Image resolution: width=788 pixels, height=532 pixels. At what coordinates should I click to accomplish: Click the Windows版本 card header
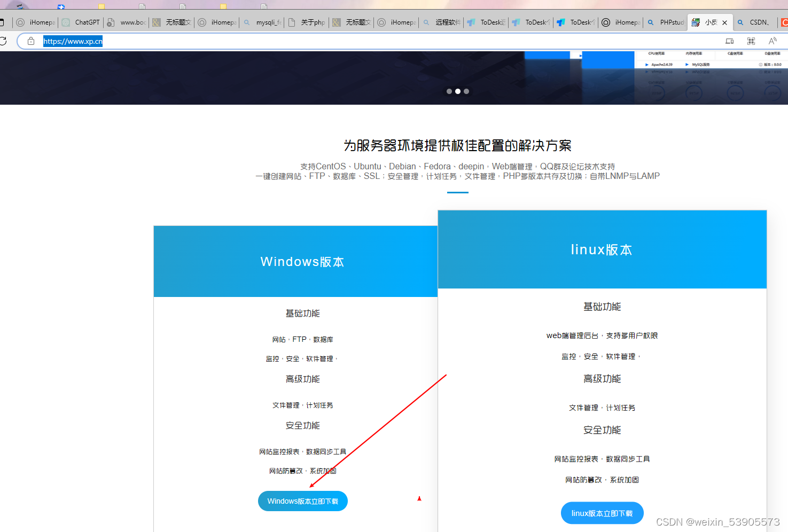tap(296, 261)
